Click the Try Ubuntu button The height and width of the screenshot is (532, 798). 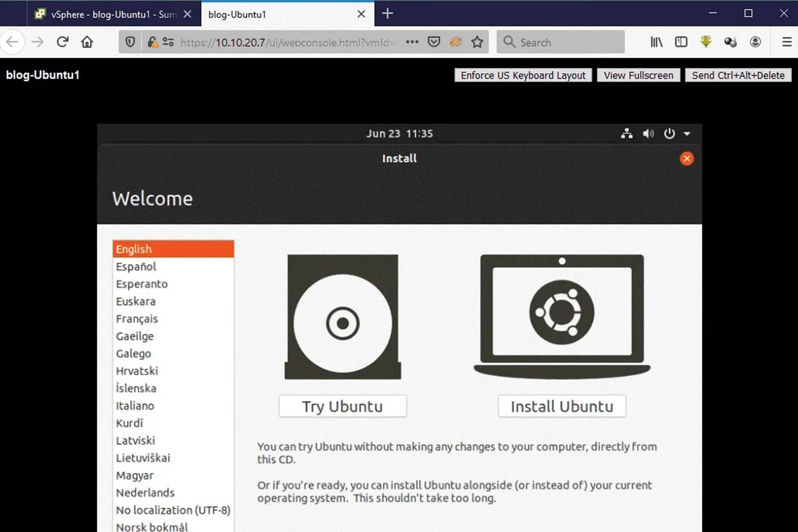[x=342, y=406]
